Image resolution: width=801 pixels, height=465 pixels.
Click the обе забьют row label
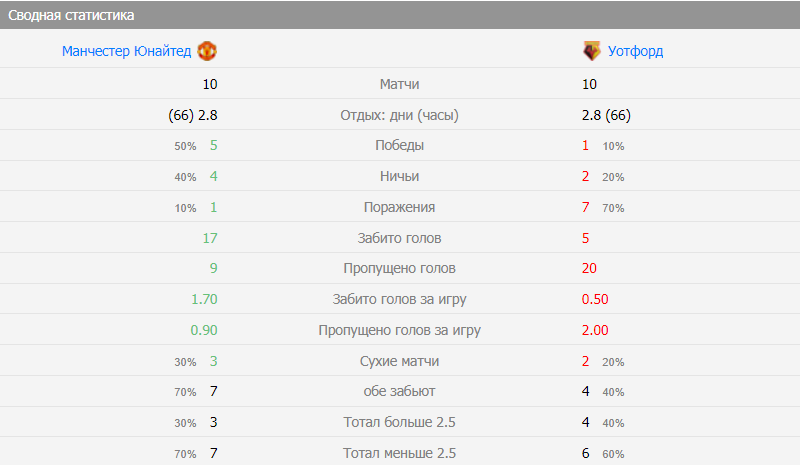(x=400, y=391)
